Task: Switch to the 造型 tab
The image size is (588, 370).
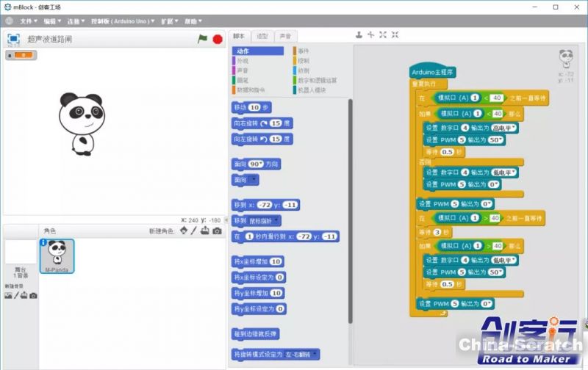Action: pyautogui.click(x=262, y=36)
